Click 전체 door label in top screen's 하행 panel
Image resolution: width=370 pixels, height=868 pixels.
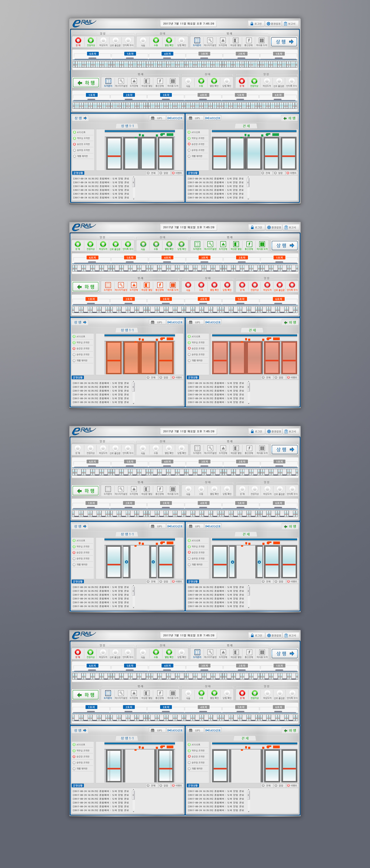[x=246, y=126]
